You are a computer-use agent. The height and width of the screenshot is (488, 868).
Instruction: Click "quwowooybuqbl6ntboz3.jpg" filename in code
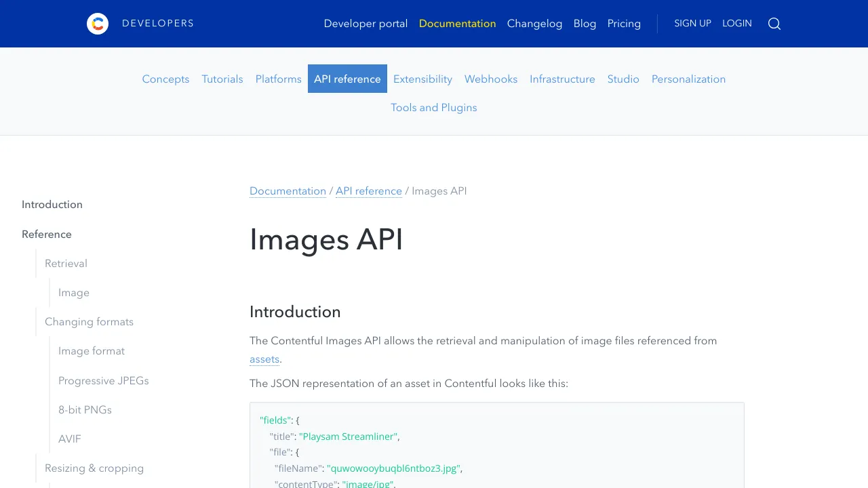tap(394, 468)
